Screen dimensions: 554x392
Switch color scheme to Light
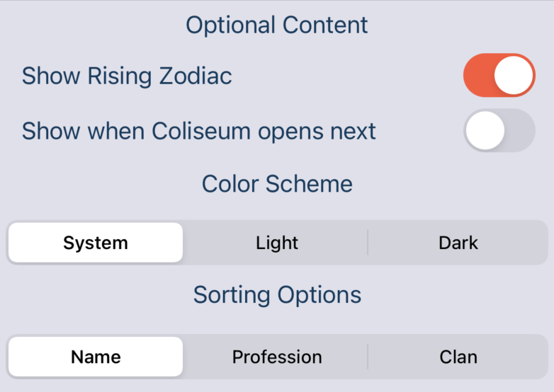click(x=277, y=243)
